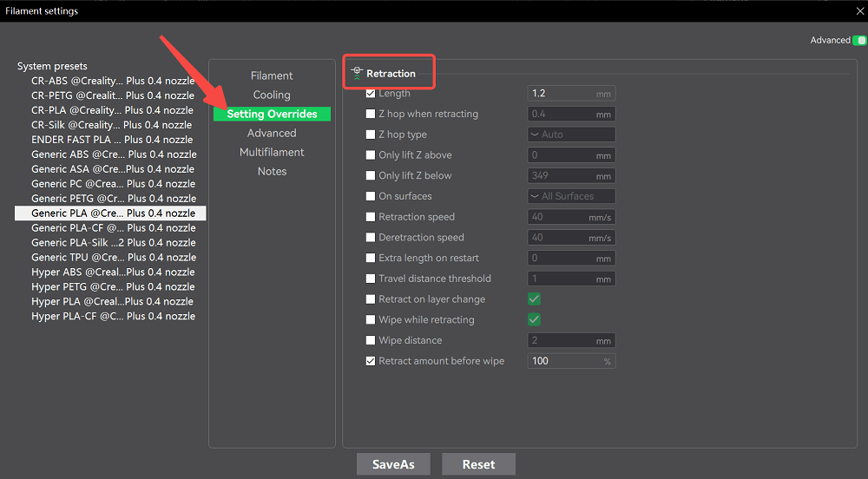Click the Retraction section header icon

(356, 74)
